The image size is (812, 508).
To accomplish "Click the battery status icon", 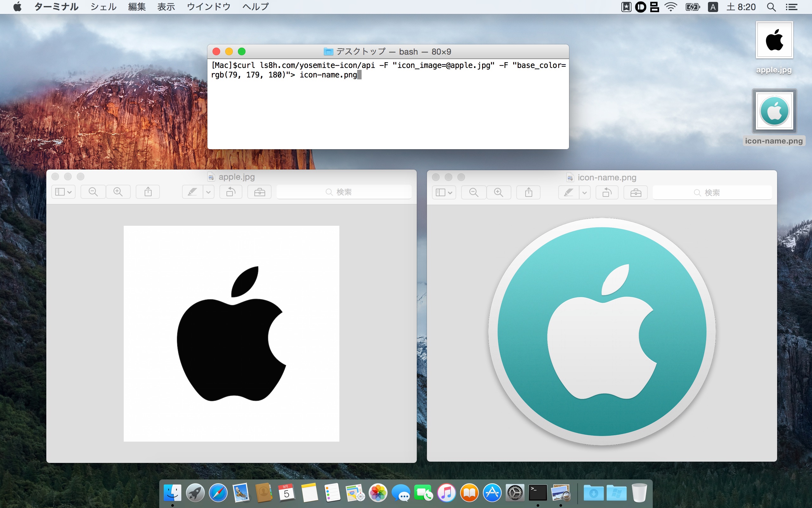I will [692, 7].
